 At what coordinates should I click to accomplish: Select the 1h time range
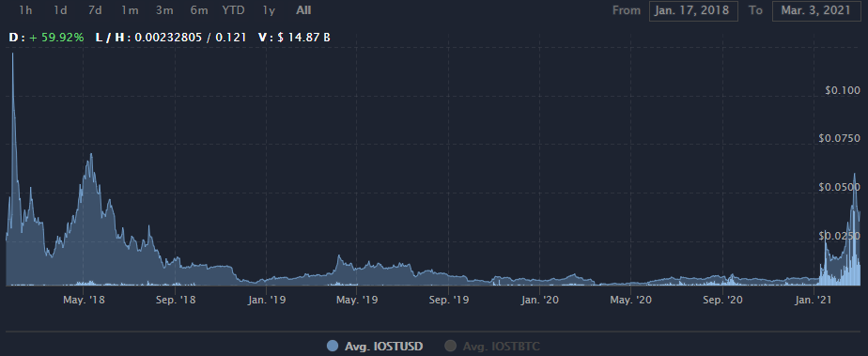(x=25, y=10)
